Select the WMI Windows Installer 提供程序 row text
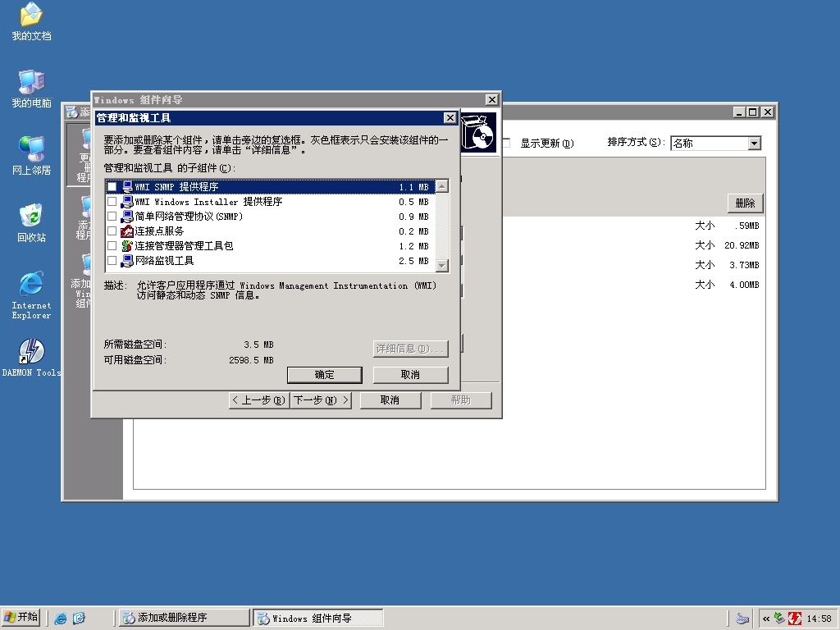Viewport: 840px width, 630px height. (208, 202)
